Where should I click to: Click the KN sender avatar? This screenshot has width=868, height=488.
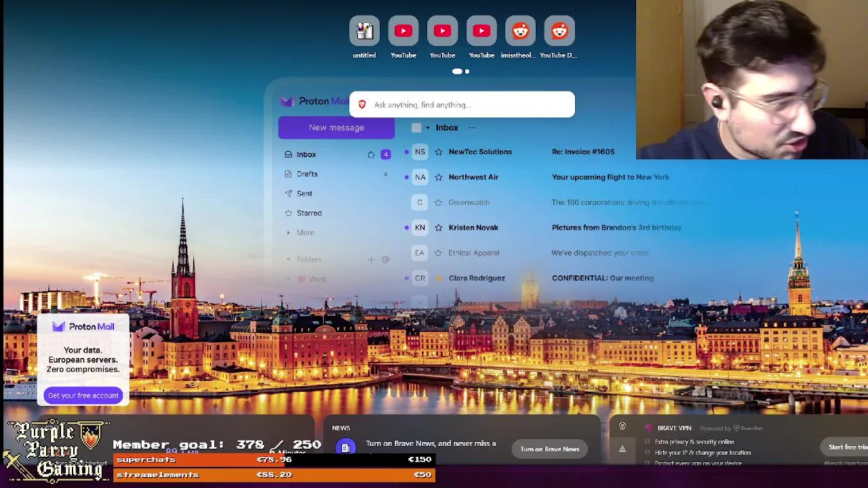[420, 228]
